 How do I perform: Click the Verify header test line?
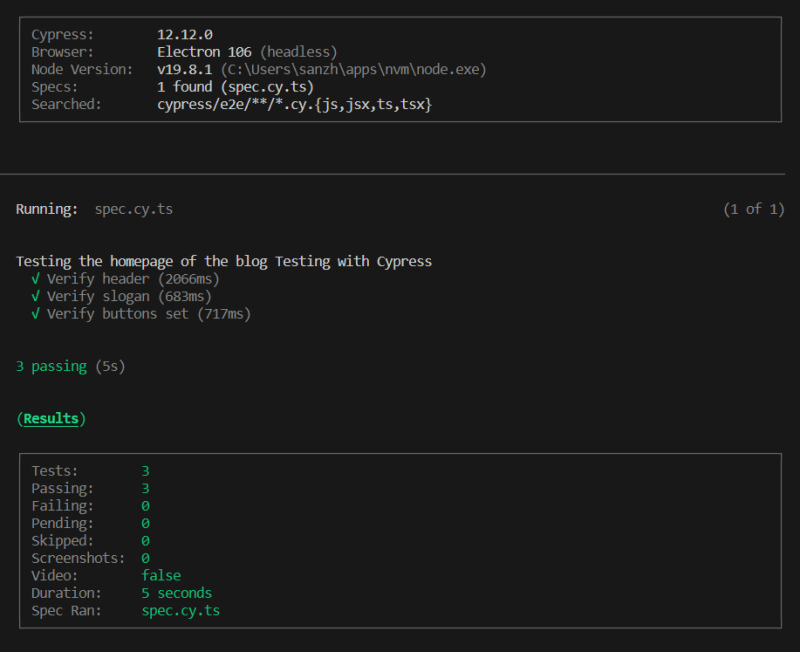tap(133, 279)
